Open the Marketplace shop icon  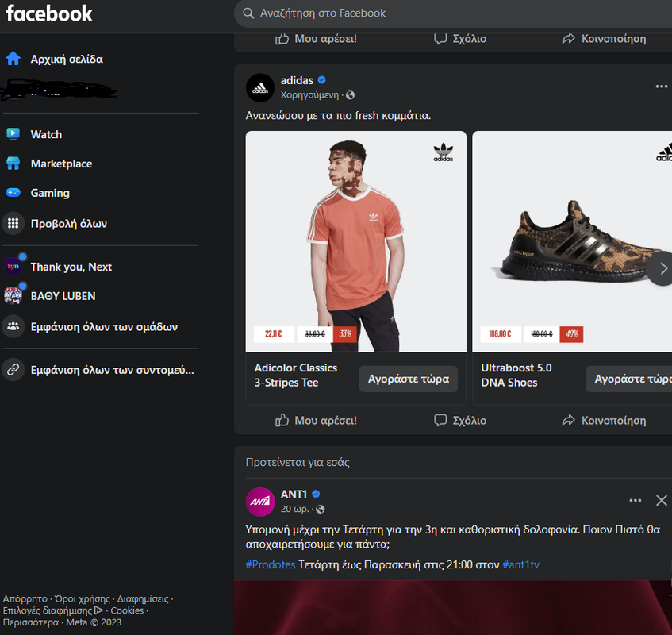click(13, 164)
